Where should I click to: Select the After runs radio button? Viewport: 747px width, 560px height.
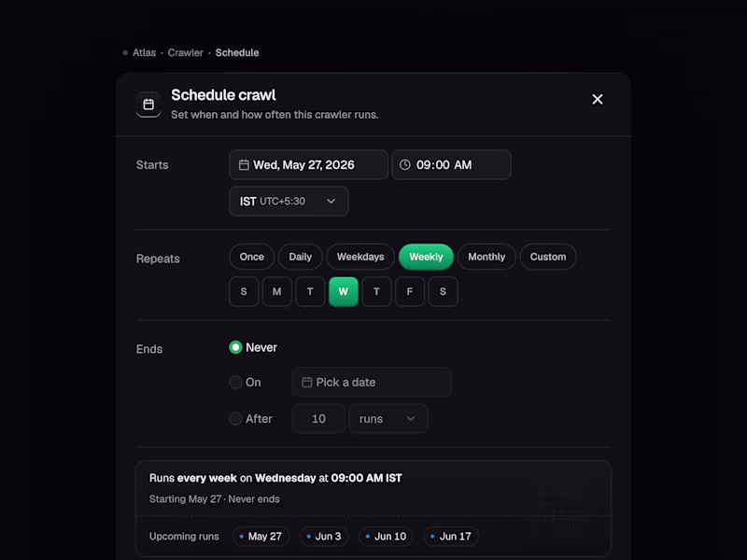235,418
